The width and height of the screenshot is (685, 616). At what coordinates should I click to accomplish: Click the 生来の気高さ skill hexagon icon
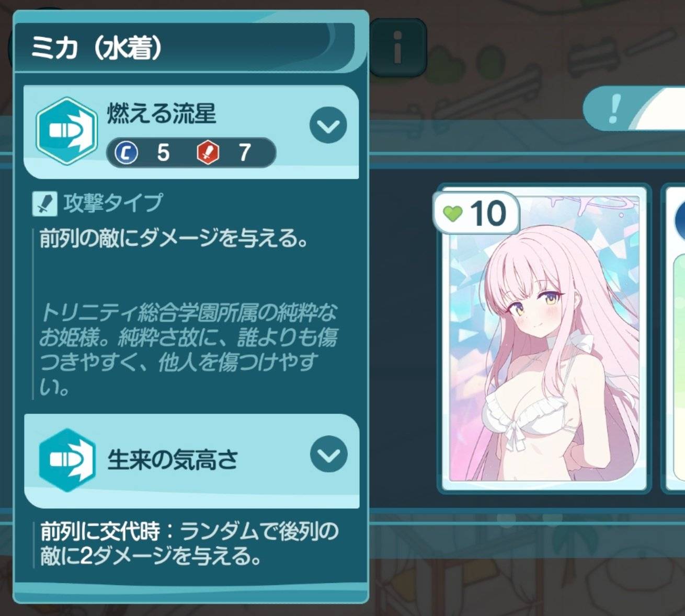tap(67, 460)
